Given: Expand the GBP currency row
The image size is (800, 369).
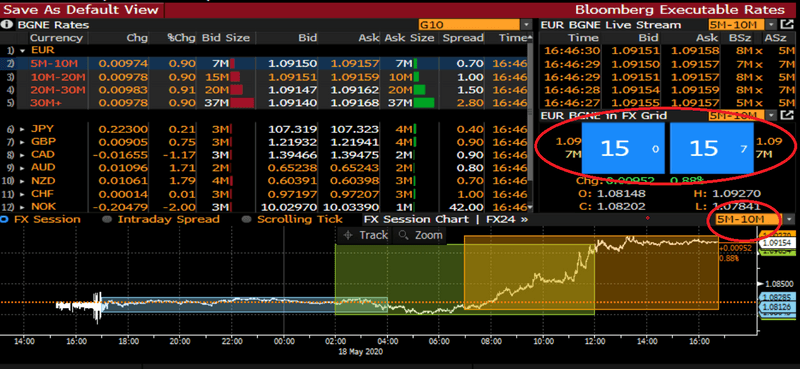Looking at the screenshot, I should pyautogui.click(x=22, y=142).
